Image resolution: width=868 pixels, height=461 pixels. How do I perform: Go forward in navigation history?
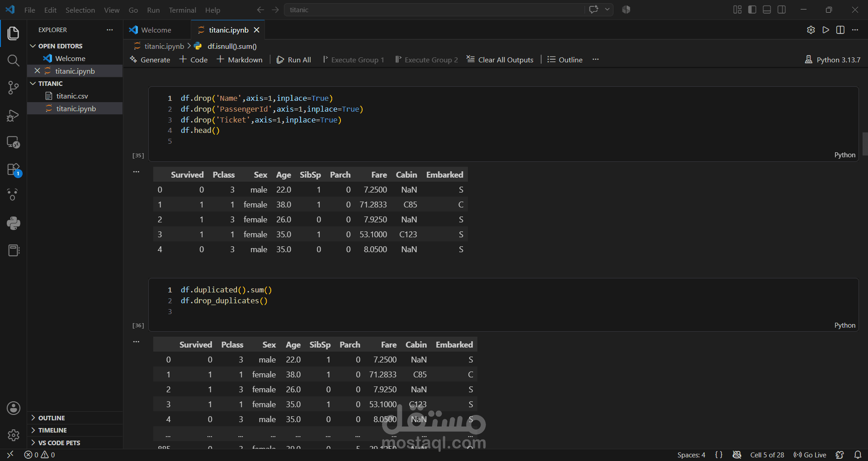click(x=275, y=9)
